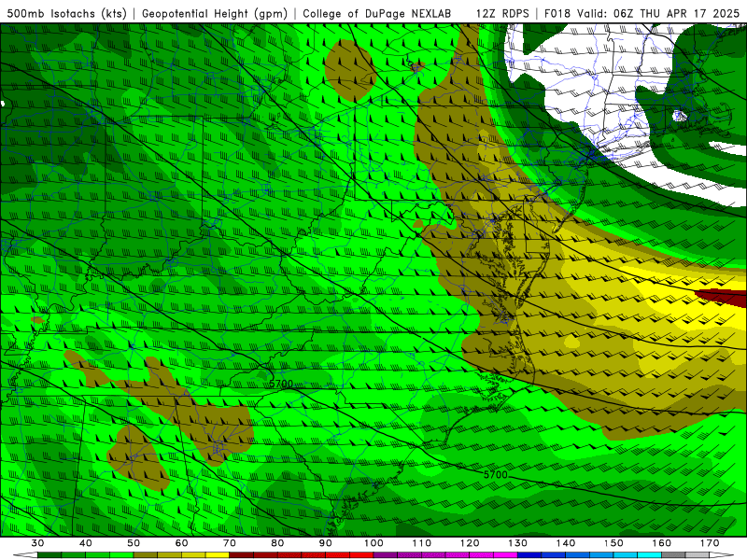This screenshot has height=560, width=747.
Task: Pick the dark gray swatch starting at 160
Action: click(673, 555)
